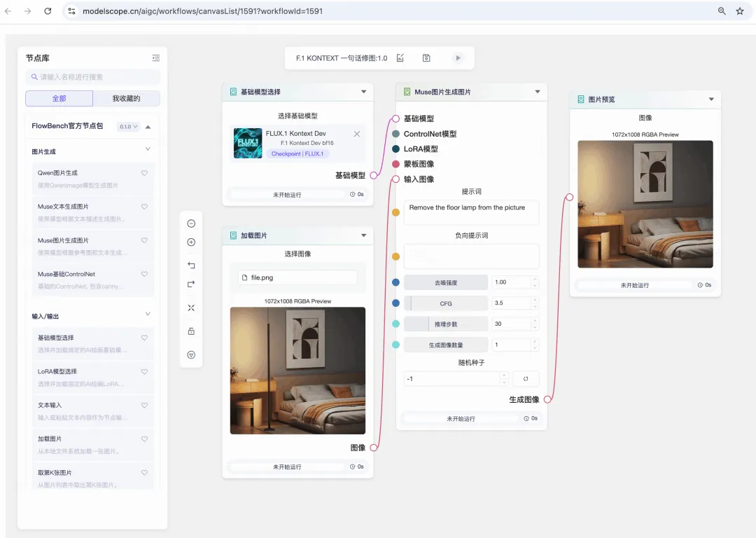
Task: Favorite the LoRA模型选择 node
Action: tap(144, 371)
